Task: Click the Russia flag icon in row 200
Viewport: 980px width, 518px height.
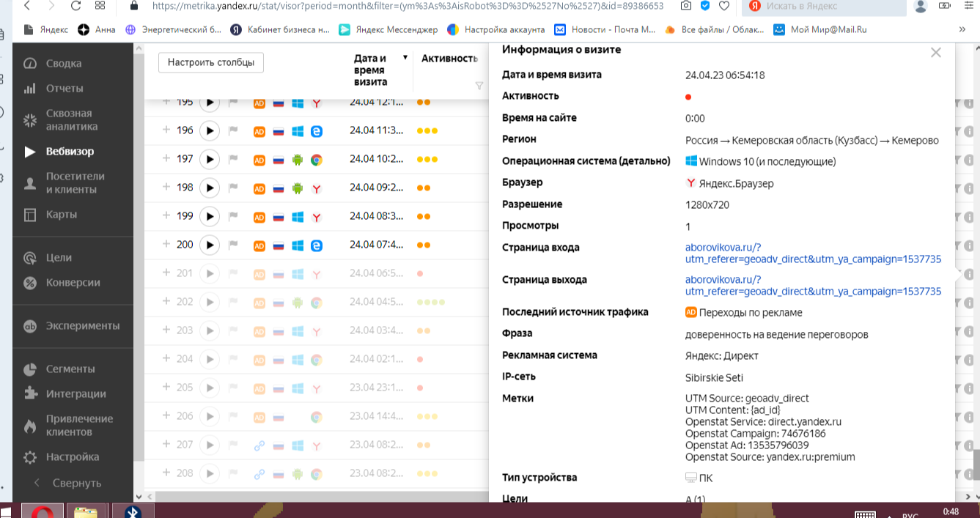Action: coord(278,245)
